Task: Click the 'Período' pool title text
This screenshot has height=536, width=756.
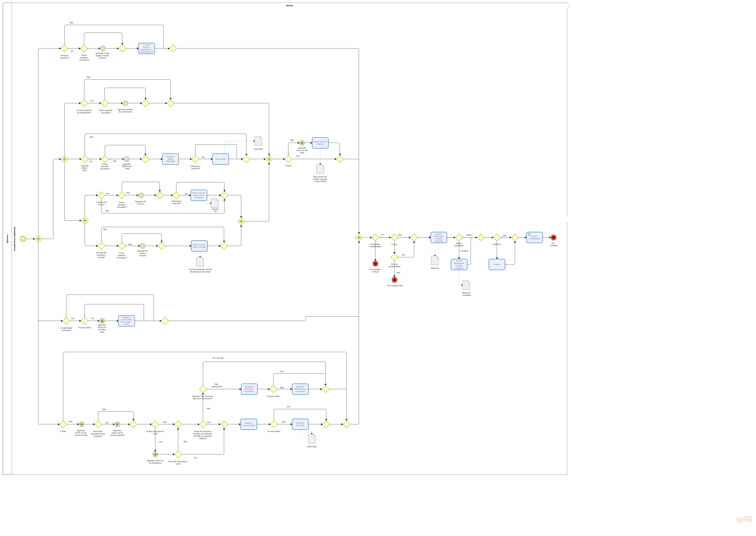Action: [289, 6]
